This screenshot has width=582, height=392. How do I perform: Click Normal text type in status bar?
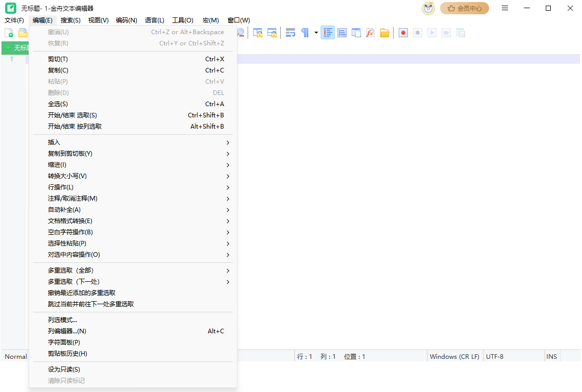(16, 356)
